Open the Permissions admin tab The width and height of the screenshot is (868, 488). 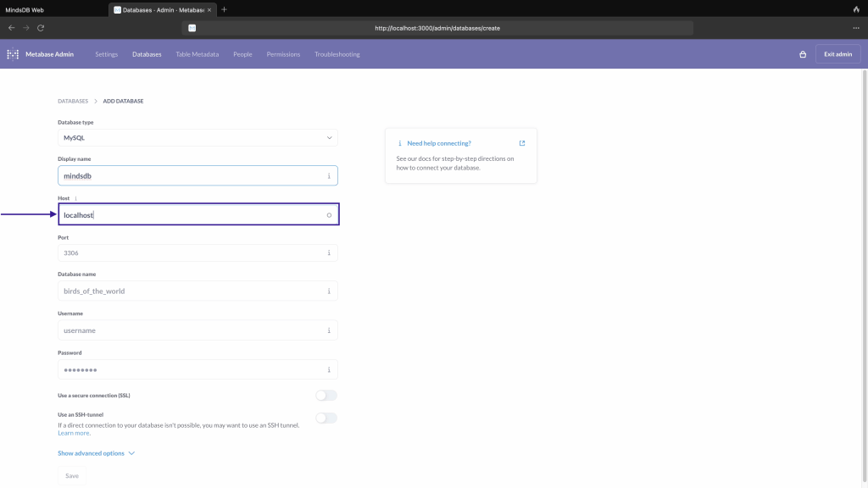(283, 54)
